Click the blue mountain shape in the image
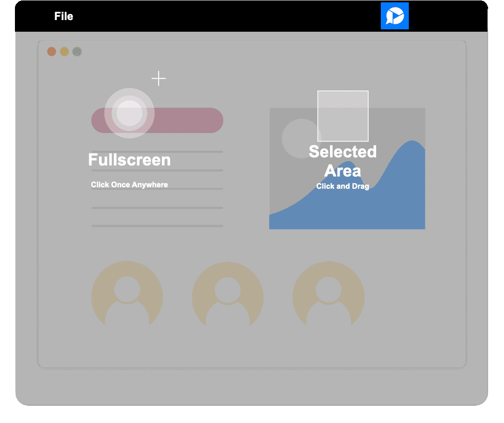 [x=401, y=196]
